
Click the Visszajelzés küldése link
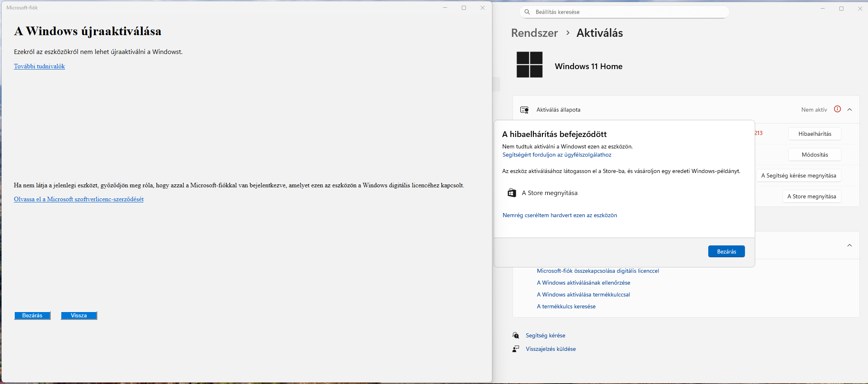point(551,349)
